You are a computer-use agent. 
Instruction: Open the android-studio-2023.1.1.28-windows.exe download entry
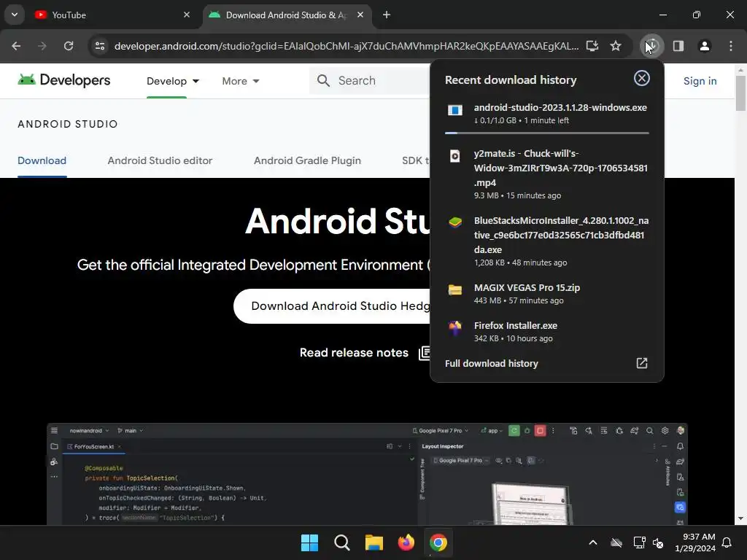[547, 113]
